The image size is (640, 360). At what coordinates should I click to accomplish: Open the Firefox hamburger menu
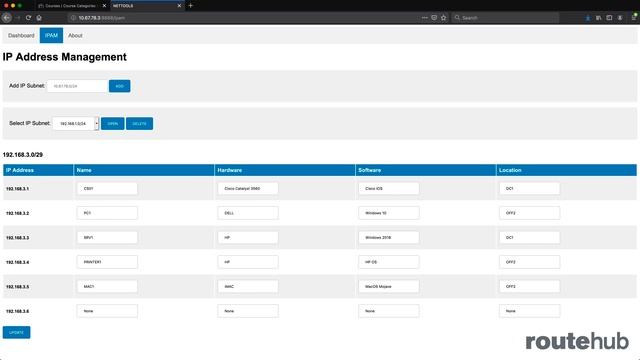(634, 18)
